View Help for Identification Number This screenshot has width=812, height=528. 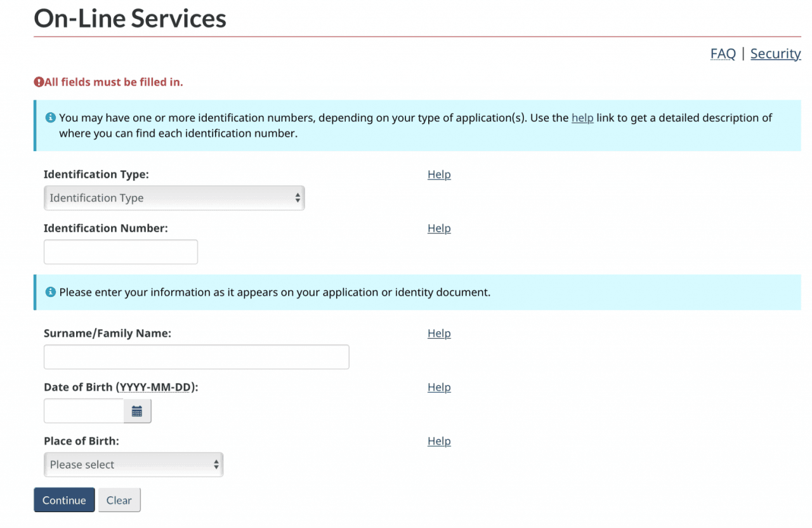(439, 228)
